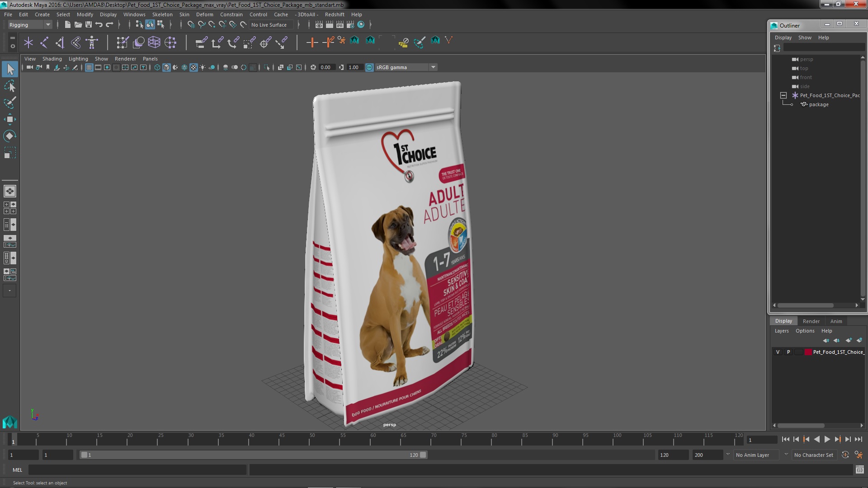Switch to the Anim layer tab
Image resolution: width=868 pixels, height=488 pixels.
click(836, 321)
